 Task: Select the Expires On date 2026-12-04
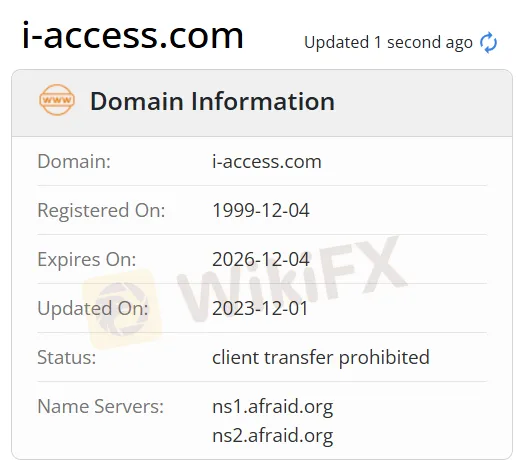(261, 259)
